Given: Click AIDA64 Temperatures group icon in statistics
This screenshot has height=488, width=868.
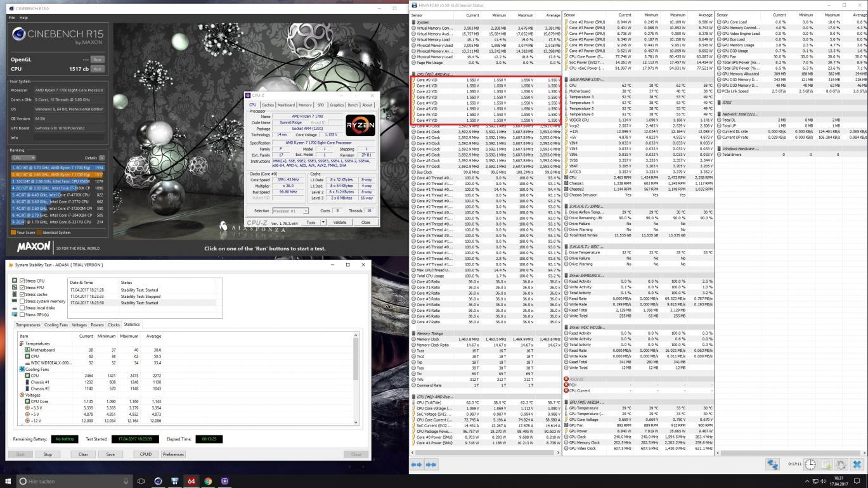Looking at the screenshot, I should coord(22,344).
